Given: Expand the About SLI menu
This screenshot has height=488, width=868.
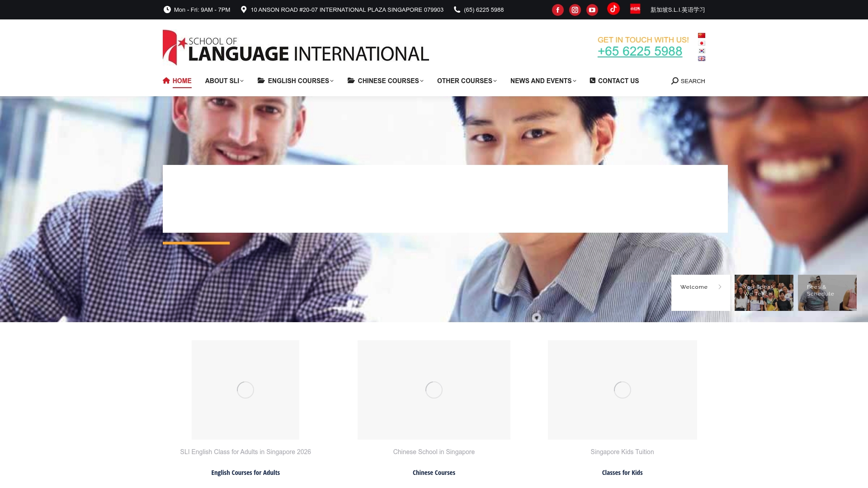Looking at the screenshot, I should 224,81.
